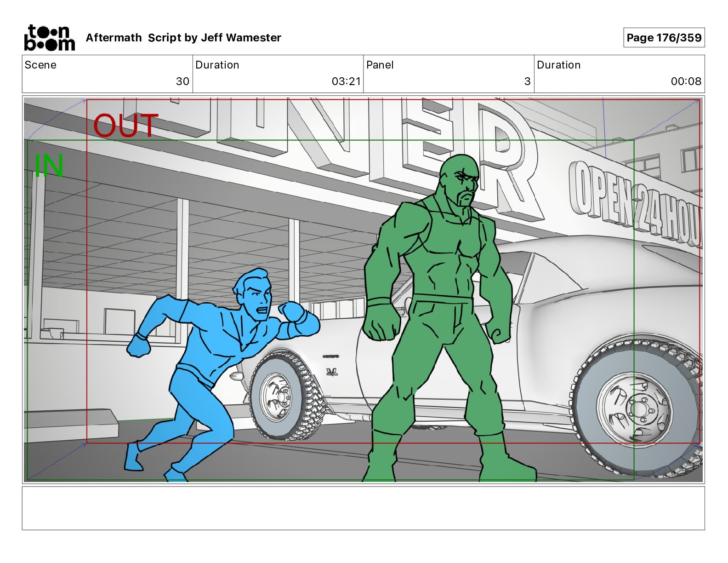Image resolution: width=728 pixels, height=563 pixels.
Task: Click the 'Page 176/359' box
Action: pos(664,38)
